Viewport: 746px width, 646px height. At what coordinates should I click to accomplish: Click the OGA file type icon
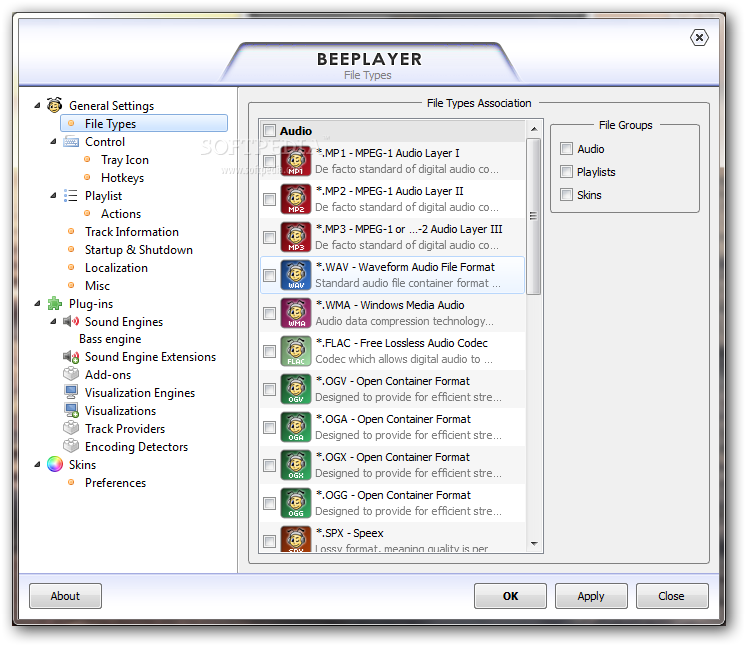(296, 427)
